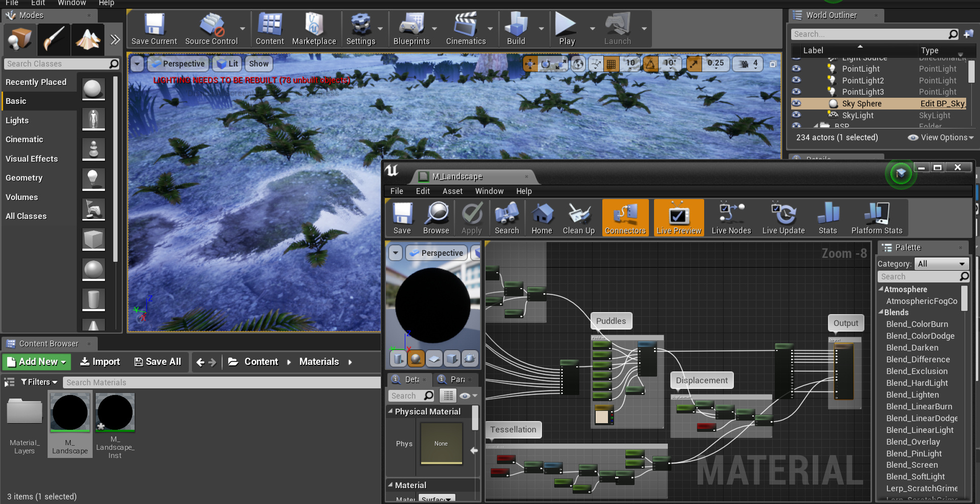Image resolution: width=980 pixels, height=504 pixels.
Task: Click Save in the material editor toolbar
Action: pyautogui.click(x=402, y=218)
